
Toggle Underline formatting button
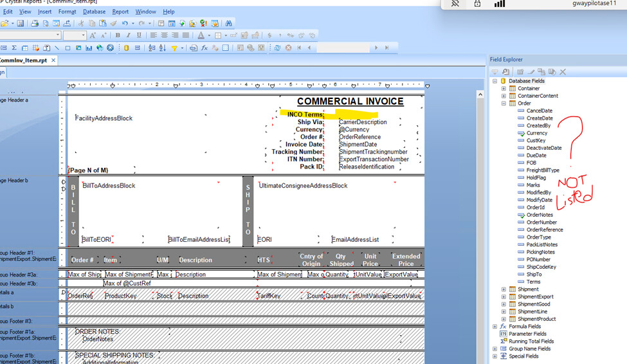tap(138, 35)
